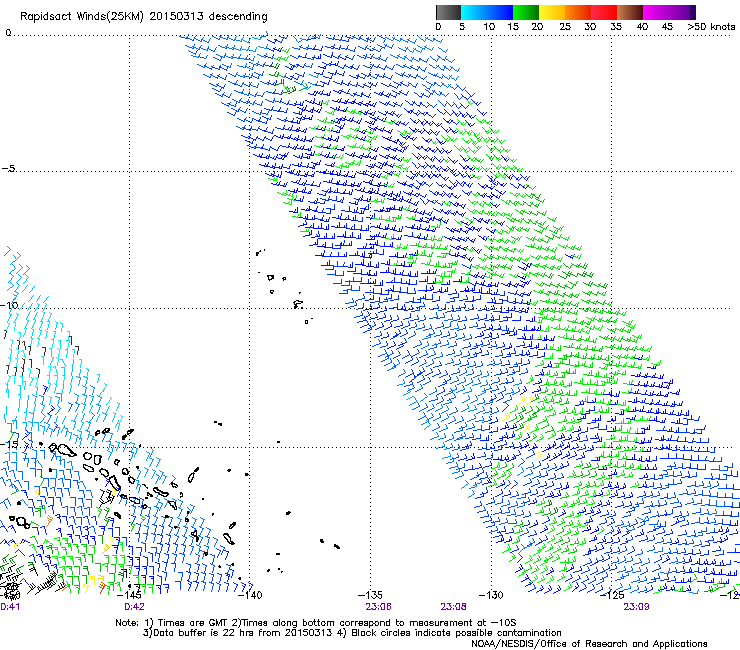Image resolution: width=740 pixels, height=650 pixels.
Task: Click the '-130' longitude axis label
Action: point(491,595)
